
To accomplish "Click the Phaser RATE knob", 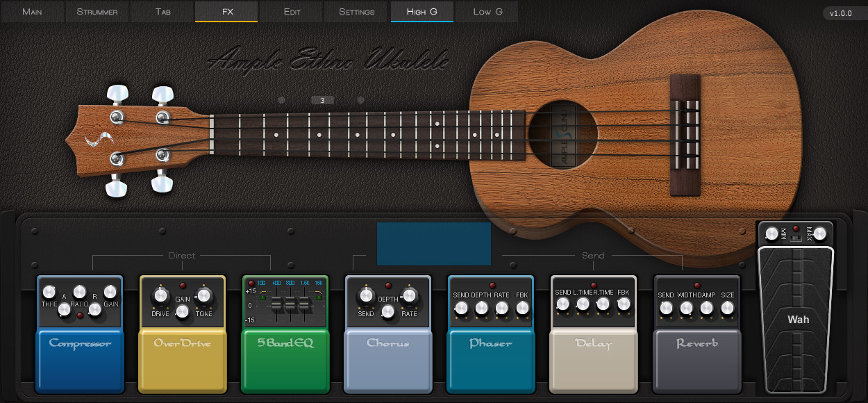I will point(501,308).
